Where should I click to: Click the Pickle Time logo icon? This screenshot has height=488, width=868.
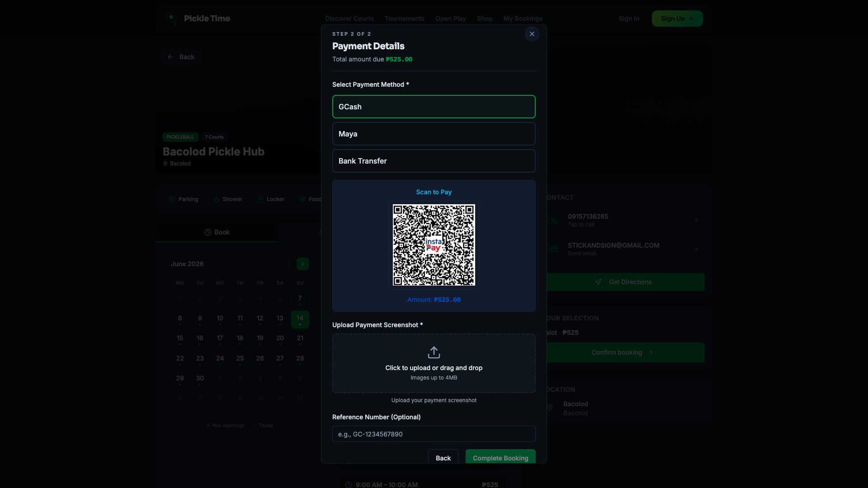pyautogui.click(x=171, y=19)
